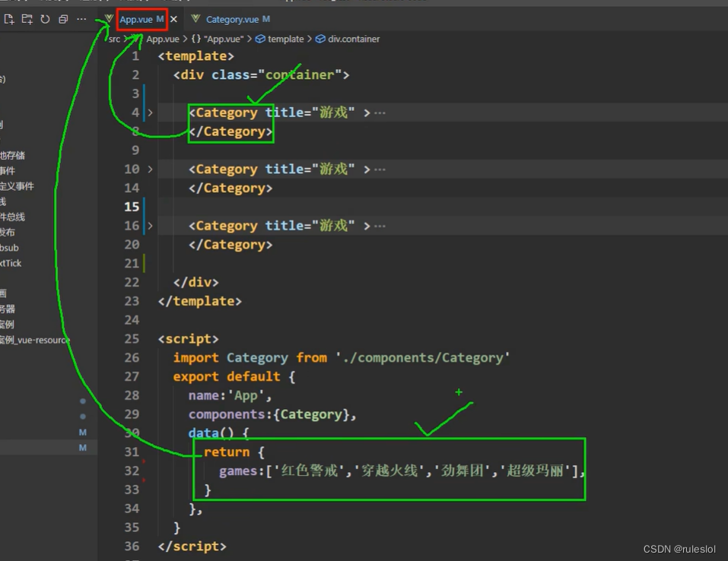Screen dimensions: 728x561
Task: Click the components:{Category} line
Action: click(x=272, y=414)
